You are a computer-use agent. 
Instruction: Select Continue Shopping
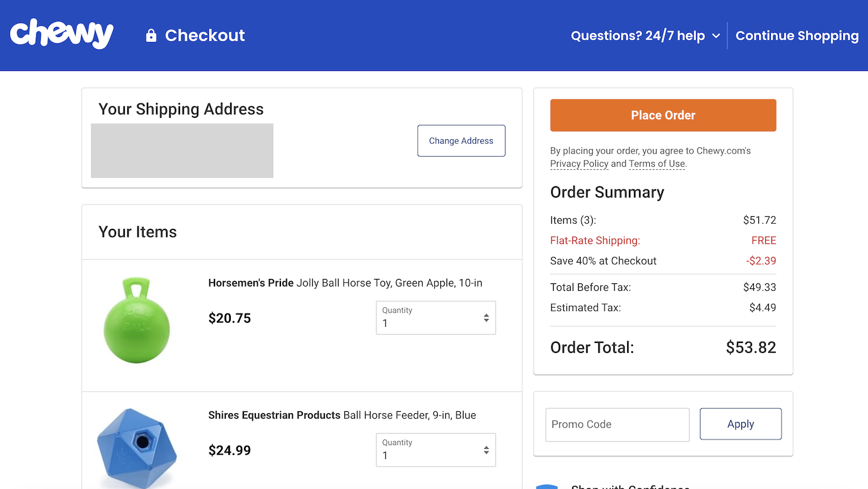pos(797,36)
